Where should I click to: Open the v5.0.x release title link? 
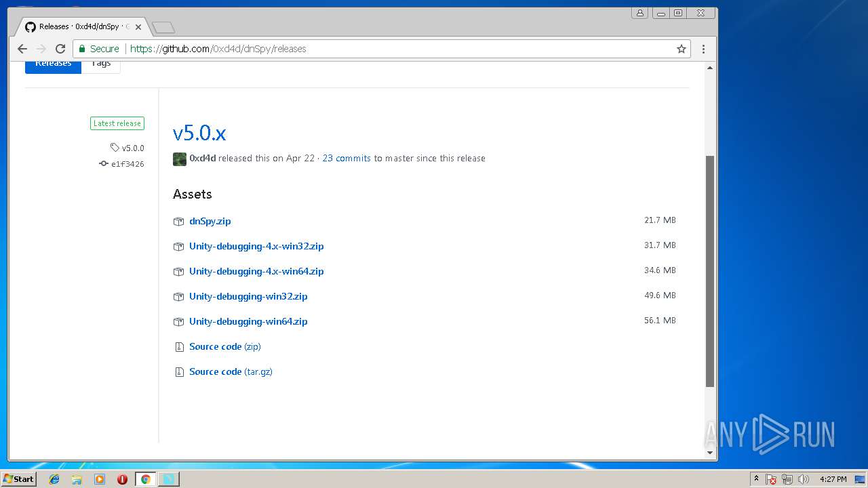[199, 133]
